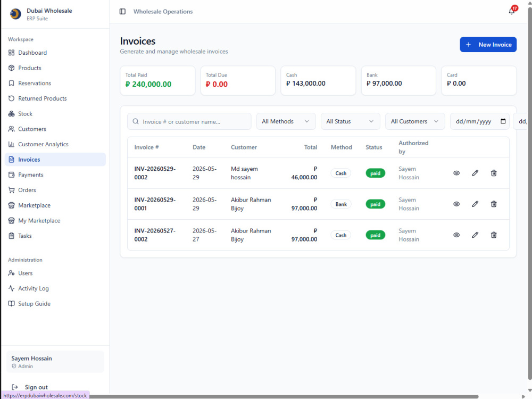
Task: Click the search magnifier icon
Action: (136, 121)
